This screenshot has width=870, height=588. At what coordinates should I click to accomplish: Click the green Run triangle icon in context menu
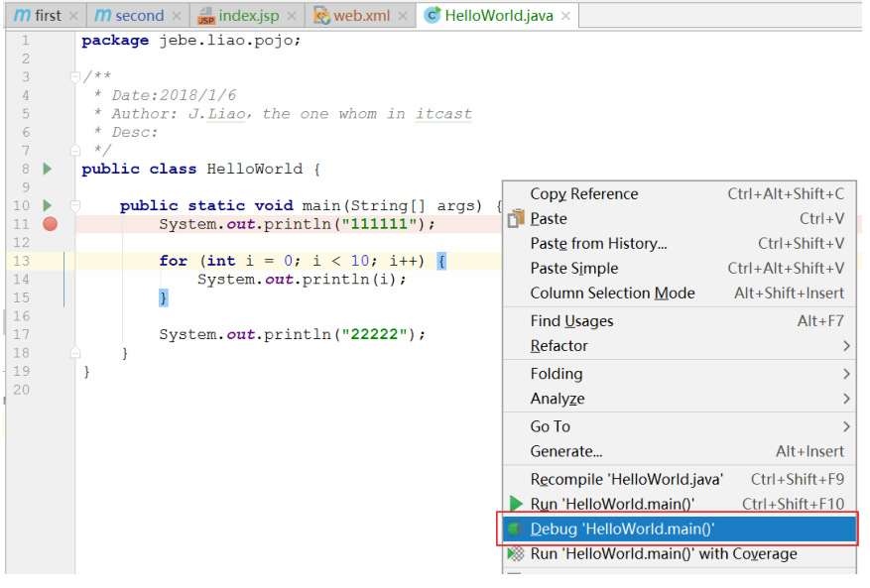pyautogui.click(x=516, y=504)
